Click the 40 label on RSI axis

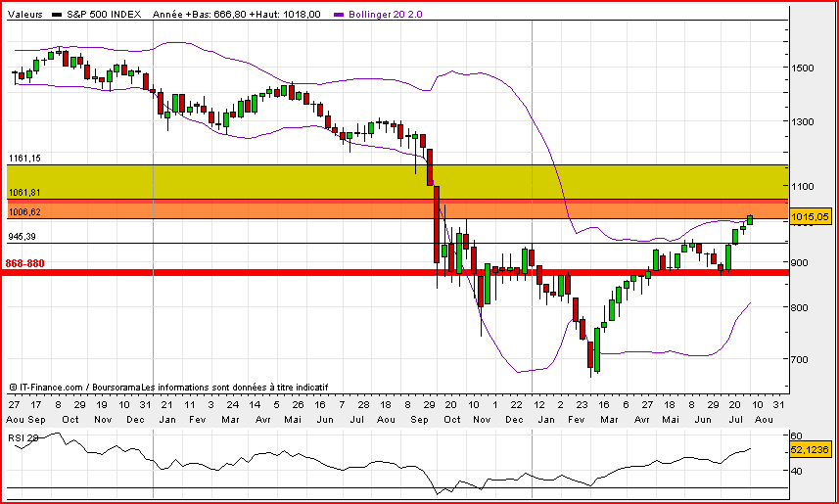coord(796,471)
